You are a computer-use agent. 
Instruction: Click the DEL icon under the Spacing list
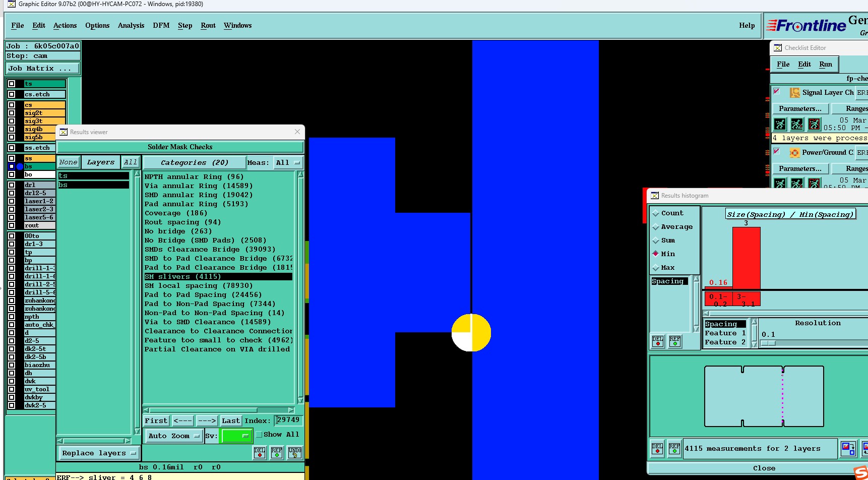[657, 341]
